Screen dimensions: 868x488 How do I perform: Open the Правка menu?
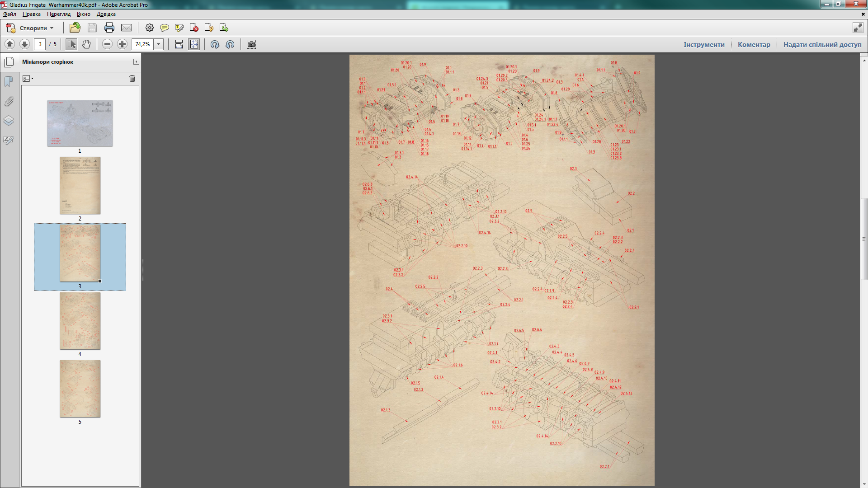point(32,14)
